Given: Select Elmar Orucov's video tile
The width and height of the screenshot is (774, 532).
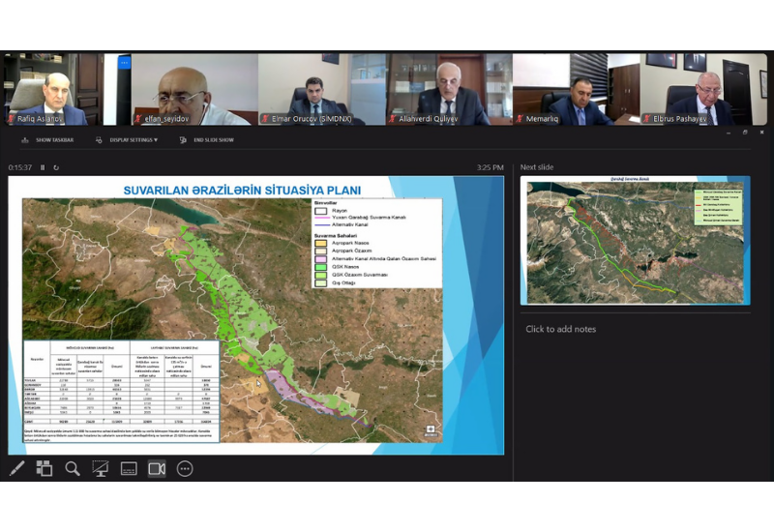Looking at the screenshot, I should 322,89.
